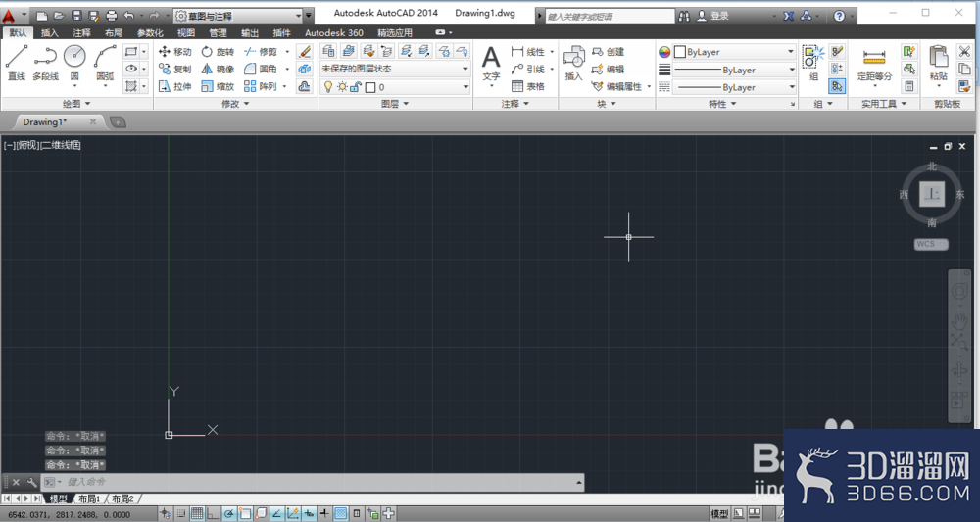Click the 上 face of the ViewCube

pyautogui.click(x=932, y=194)
